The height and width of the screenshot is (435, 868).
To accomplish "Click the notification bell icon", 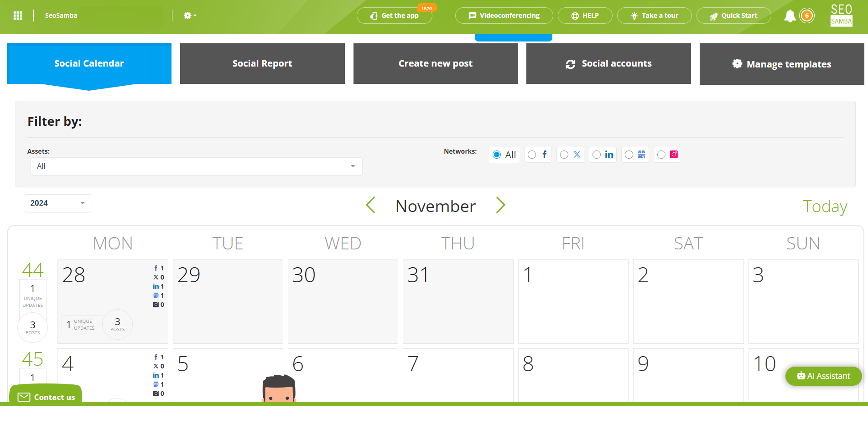I will tap(790, 15).
